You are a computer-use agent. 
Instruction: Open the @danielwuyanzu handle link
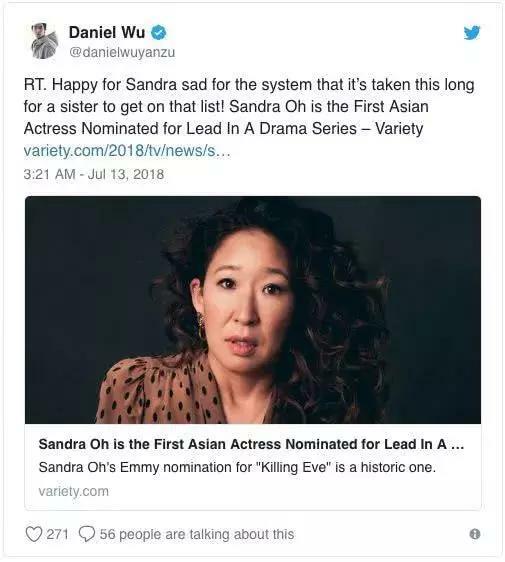[x=122, y=52]
